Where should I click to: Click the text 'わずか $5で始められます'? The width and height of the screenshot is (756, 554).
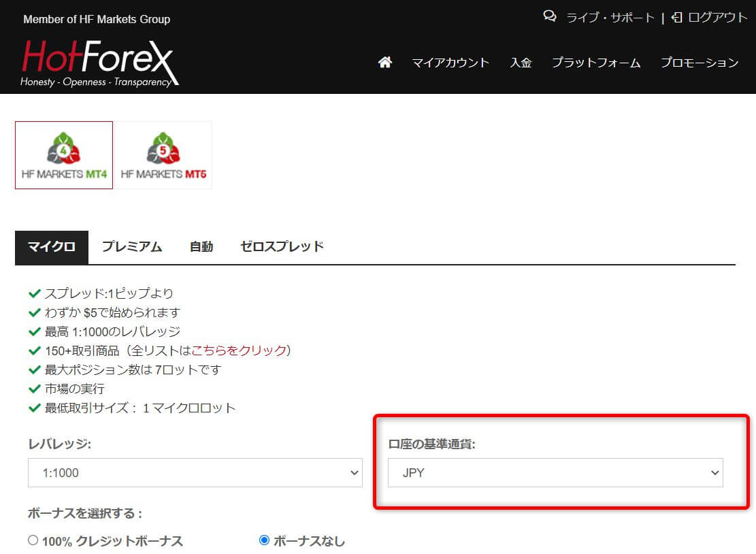pyautogui.click(x=112, y=312)
